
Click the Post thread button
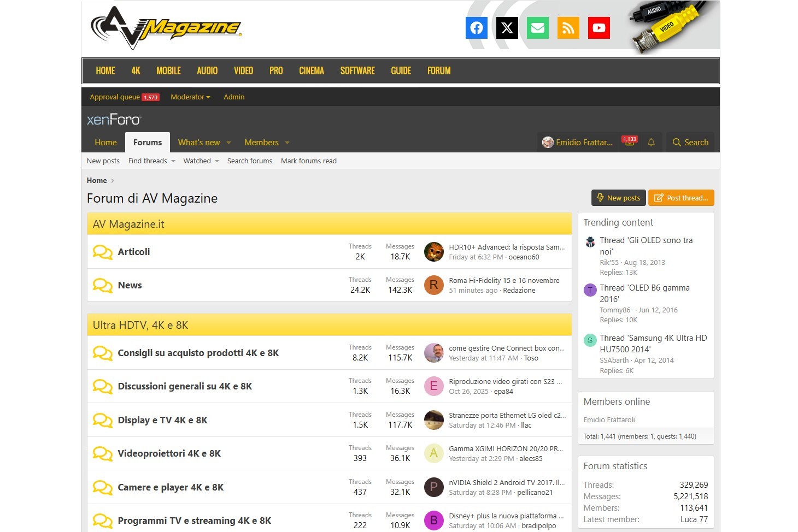[680, 198]
